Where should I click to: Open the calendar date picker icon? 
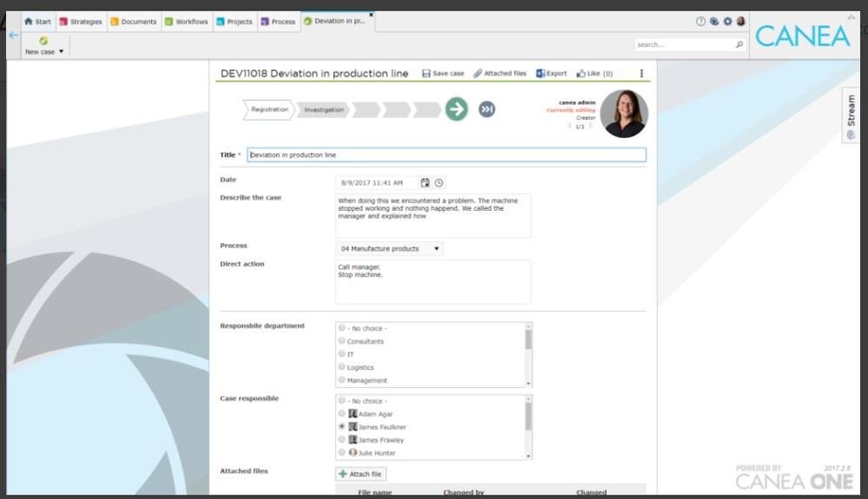424,182
